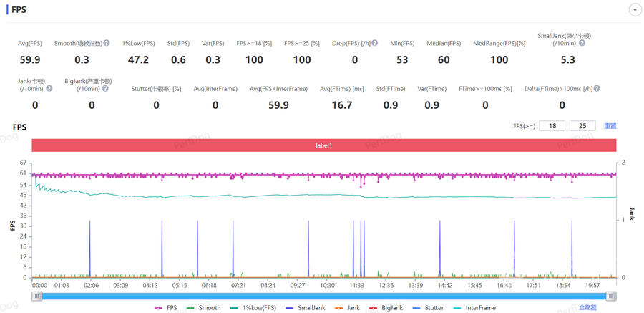644x313 pixels.
Task: Toggle InterFrame series in legend
Action: (x=474, y=308)
